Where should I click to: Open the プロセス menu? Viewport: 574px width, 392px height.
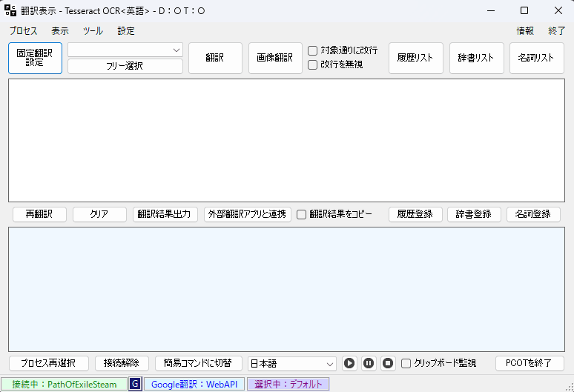[24, 31]
